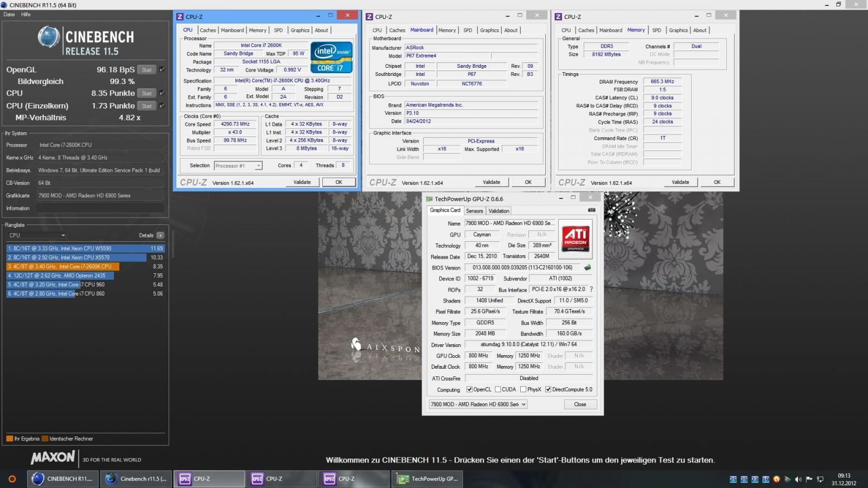Screen dimensions: 868x488
Task: Open Rangliste CPU dropdown in Cinebench
Action: click(x=36, y=235)
